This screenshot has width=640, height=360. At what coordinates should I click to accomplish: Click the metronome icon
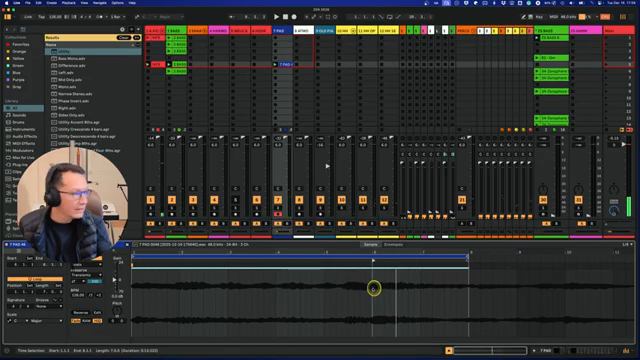[99, 17]
